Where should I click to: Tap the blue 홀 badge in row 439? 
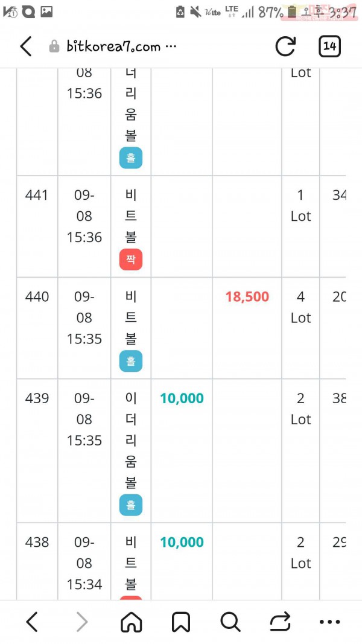pos(130,505)
